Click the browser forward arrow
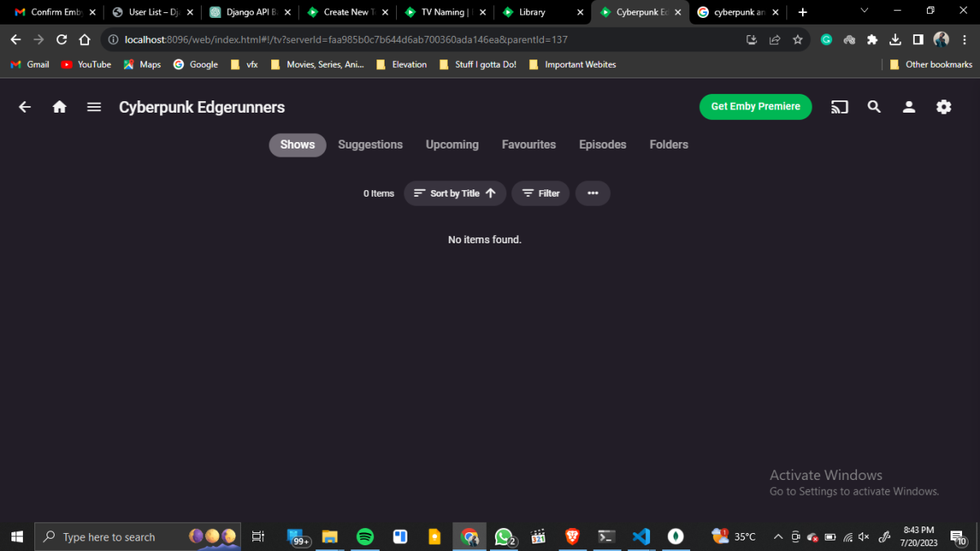Viewport: 980px width, 551px height. coord(38,39)
